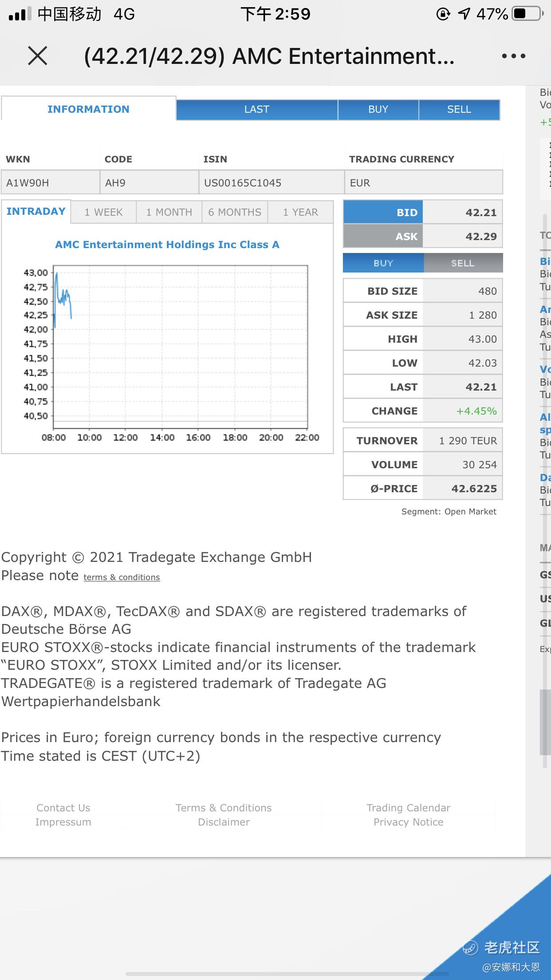Image resolution: width=551 pixels, height=980 pixels.
Task: Select the INFORMATION tab
Action: [x=88, y=109]
